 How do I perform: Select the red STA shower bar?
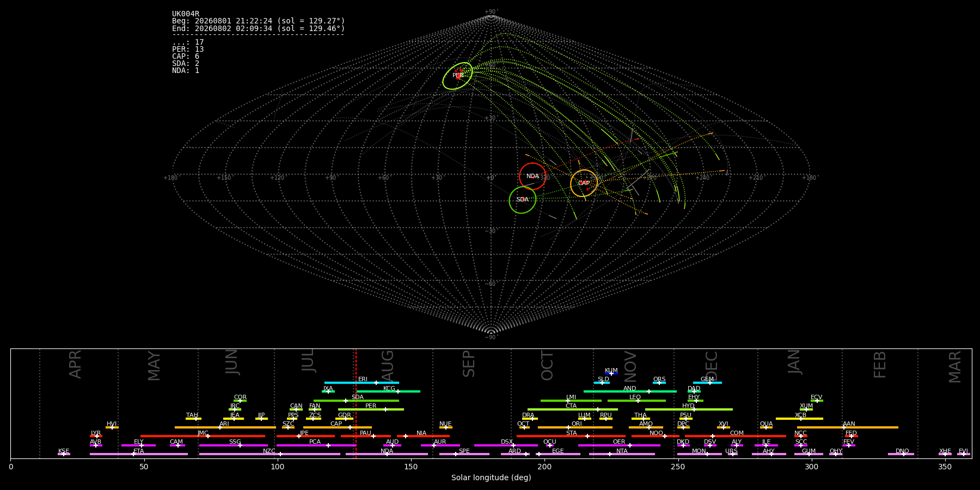[x=571, y=436]
